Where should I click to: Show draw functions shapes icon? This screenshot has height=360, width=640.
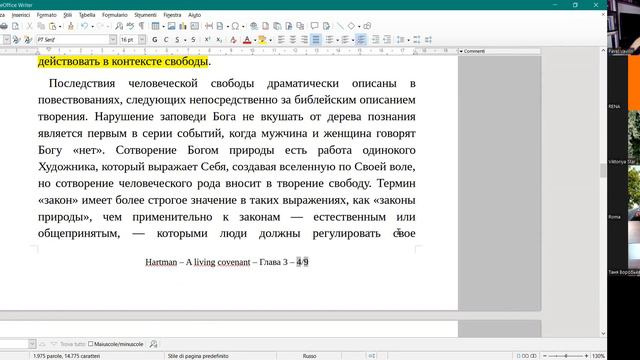pyautogui.click(x=367, y=26)
